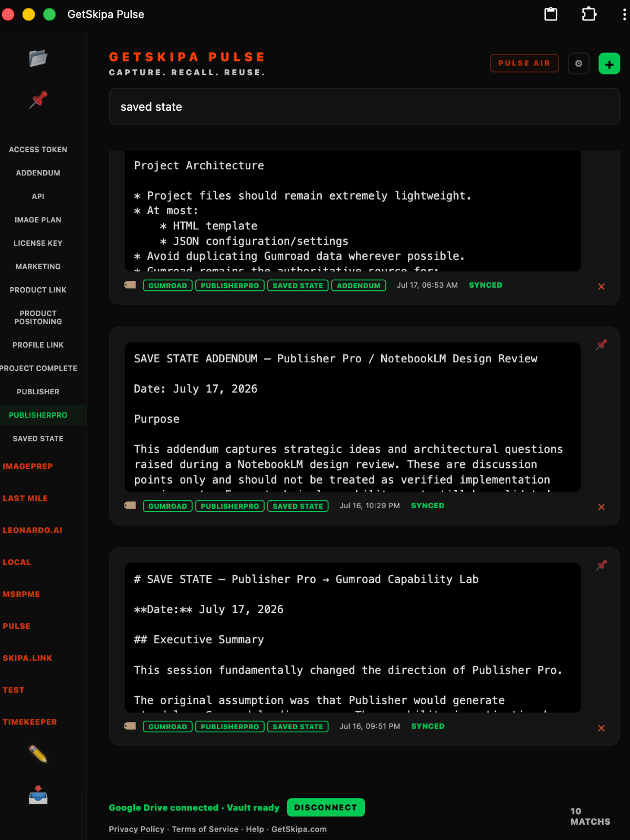The height and width of the screenshot is (840, 630).
Task: Open TEST project in sidebar
Action: click(14, 690)
